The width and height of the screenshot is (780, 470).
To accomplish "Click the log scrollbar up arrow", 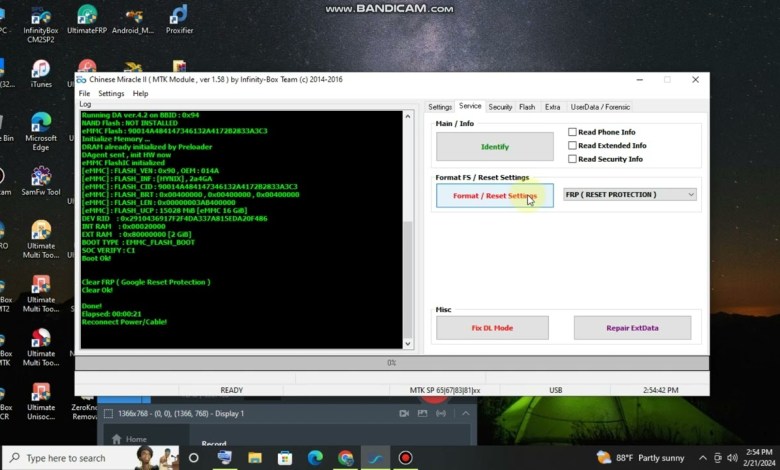I will click(x=408, y=116).
